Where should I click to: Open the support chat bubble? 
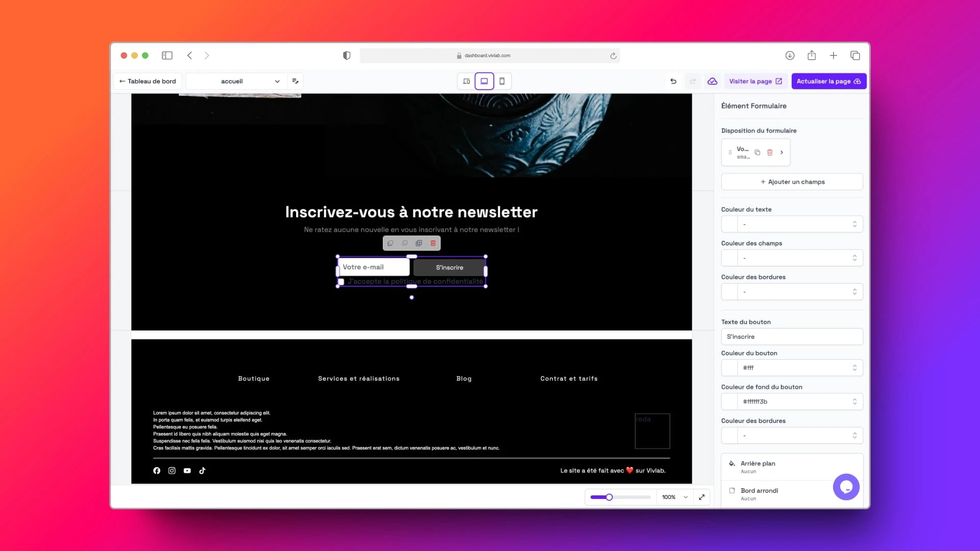pyautogui.click(x=846, y=487)
